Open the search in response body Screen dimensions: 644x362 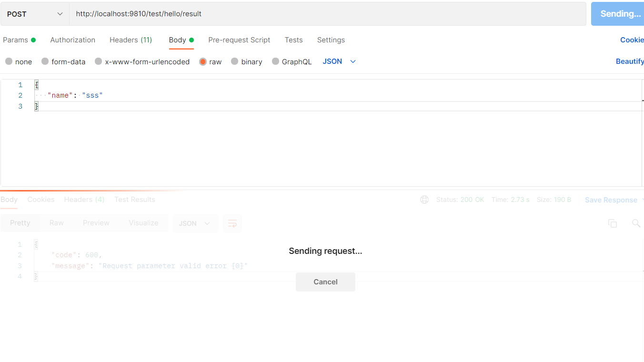636,223
